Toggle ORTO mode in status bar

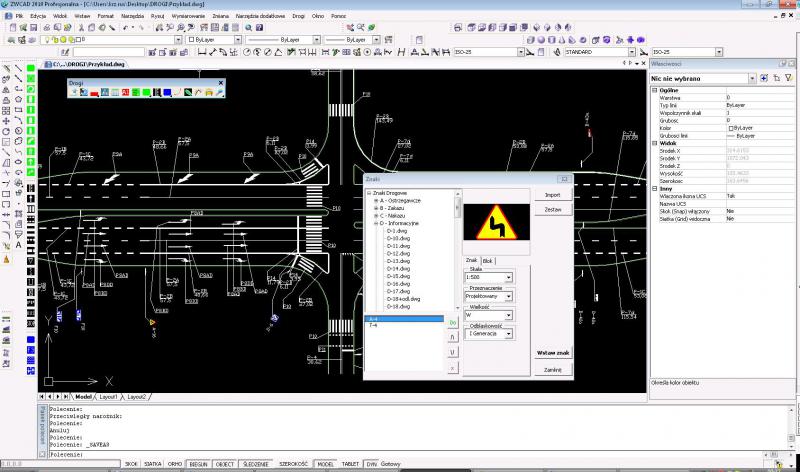coord(175,464)
